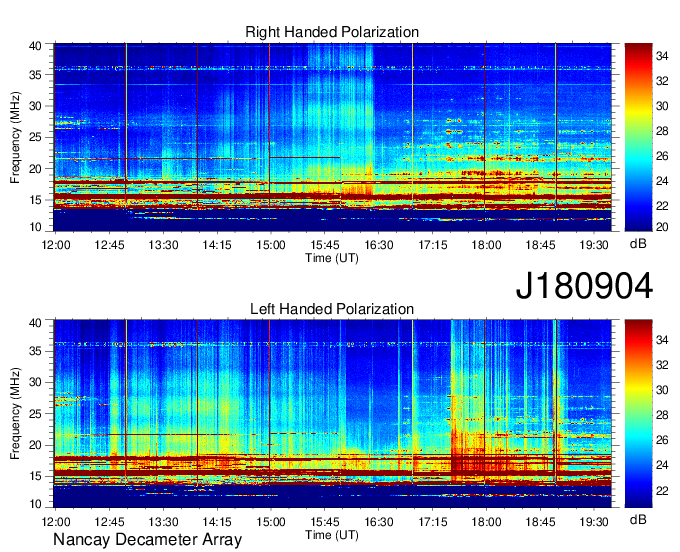
Task: Click 19:30 tick under Right Handed plot
Action: tap(594, 245)
